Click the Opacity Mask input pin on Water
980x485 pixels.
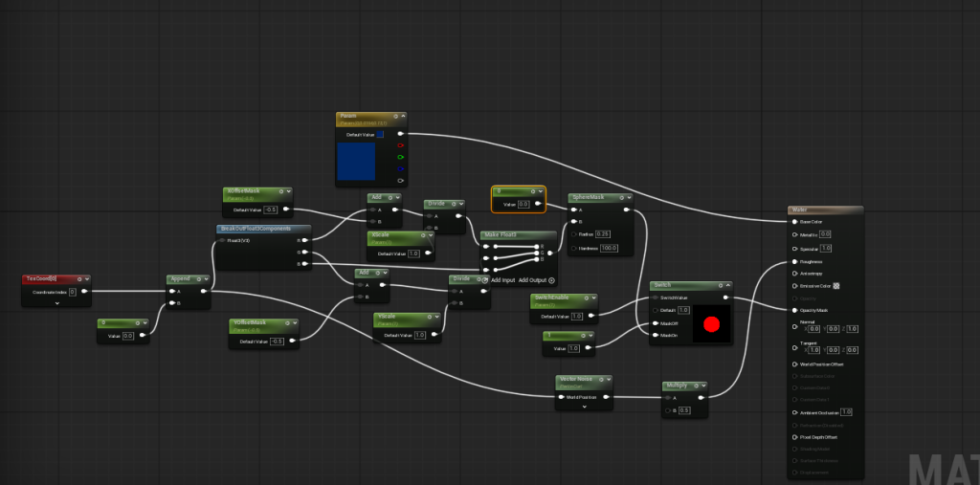[x=794, y=310]
